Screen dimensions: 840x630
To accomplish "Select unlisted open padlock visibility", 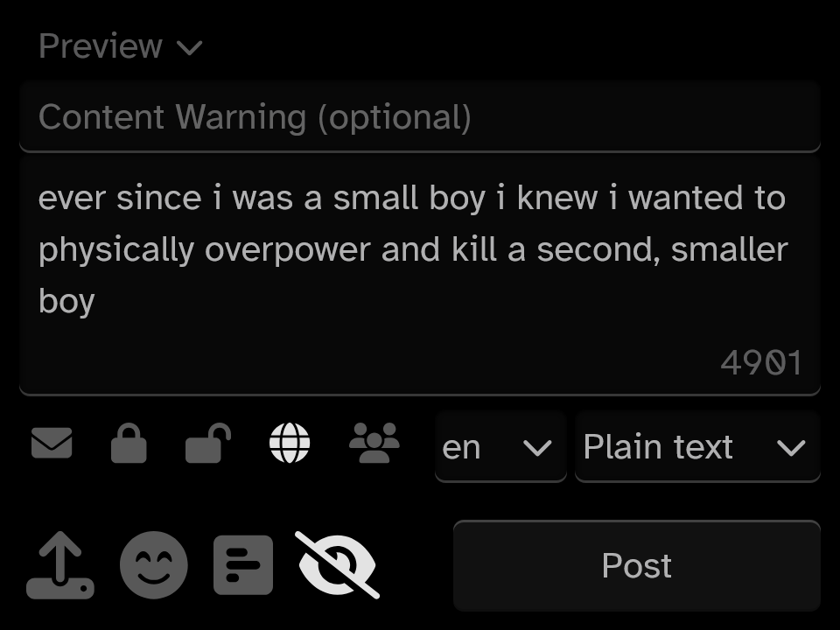I will click(208, 443).
